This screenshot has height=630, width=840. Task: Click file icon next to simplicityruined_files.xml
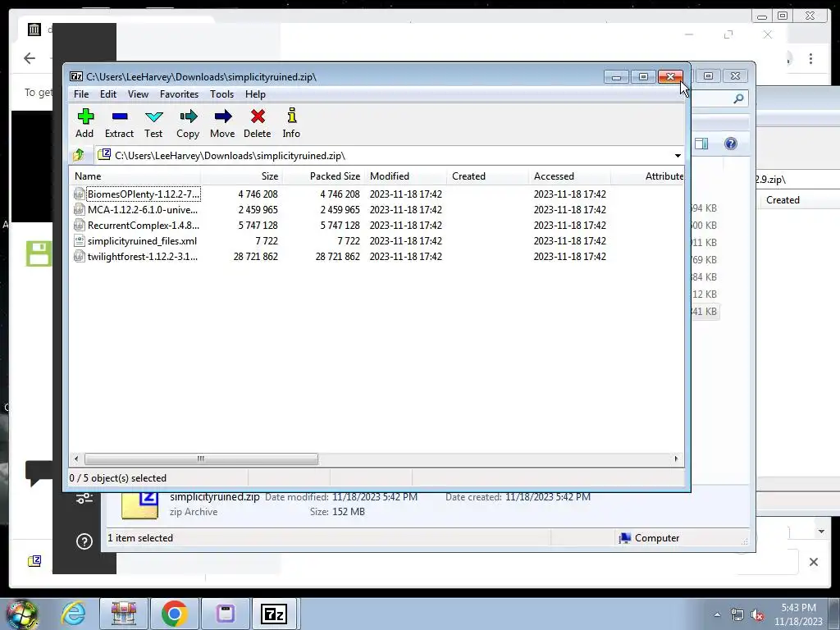point(80,241)
